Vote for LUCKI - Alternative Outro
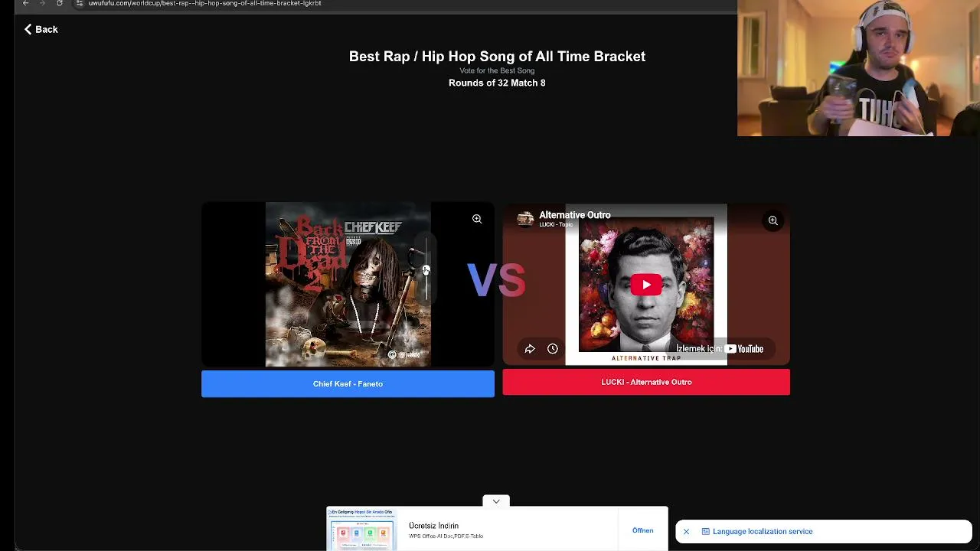This screenshot has width=980, height=551. 646,382
